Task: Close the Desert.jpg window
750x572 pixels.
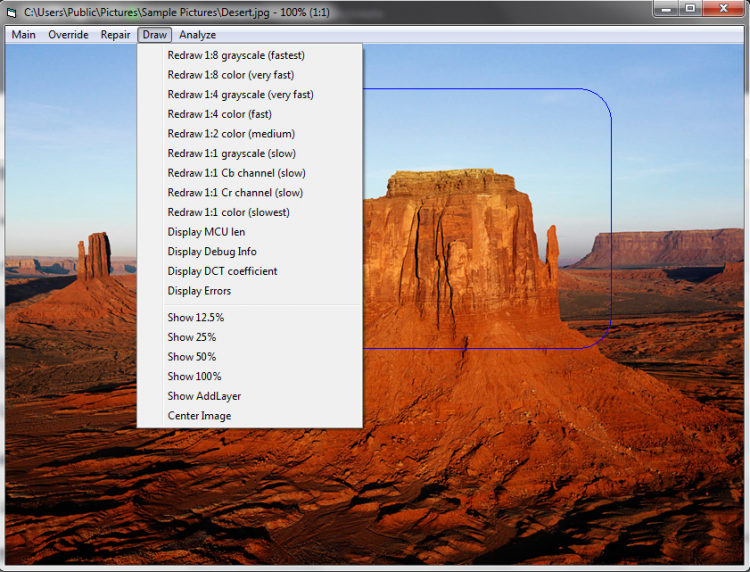Action: pos(724,9)
